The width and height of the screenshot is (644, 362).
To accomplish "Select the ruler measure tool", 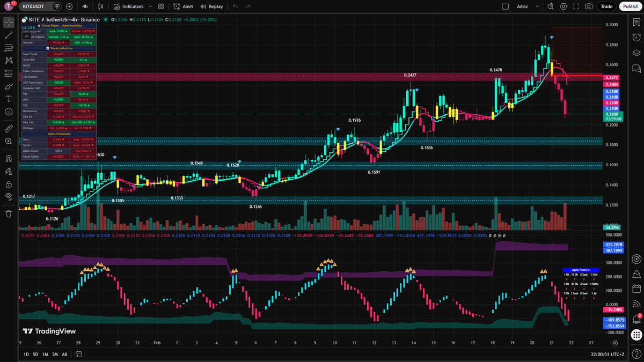I will (9, 129).
